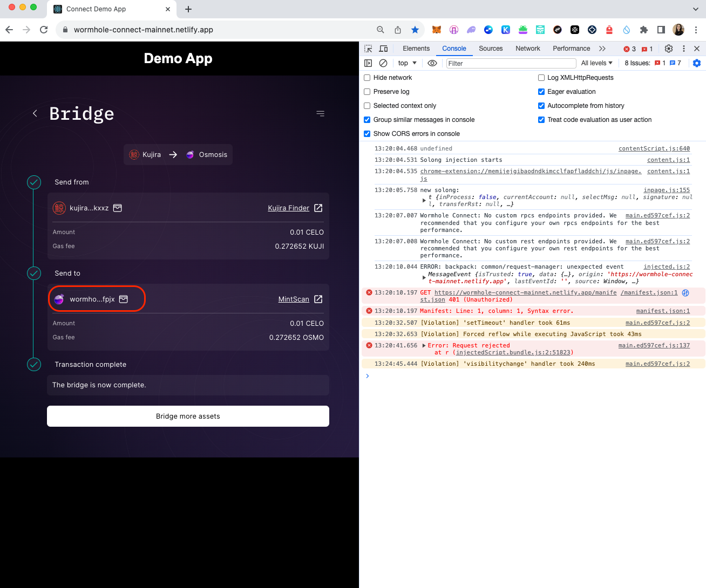
Task: Open the All levels log filter dropdown
Action: coord(596,63)
